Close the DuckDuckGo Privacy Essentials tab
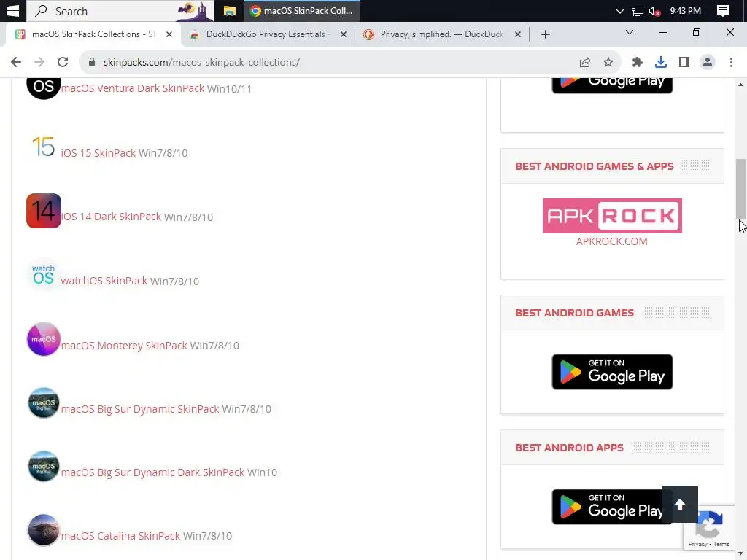747x560 pixels. point(343,34)
